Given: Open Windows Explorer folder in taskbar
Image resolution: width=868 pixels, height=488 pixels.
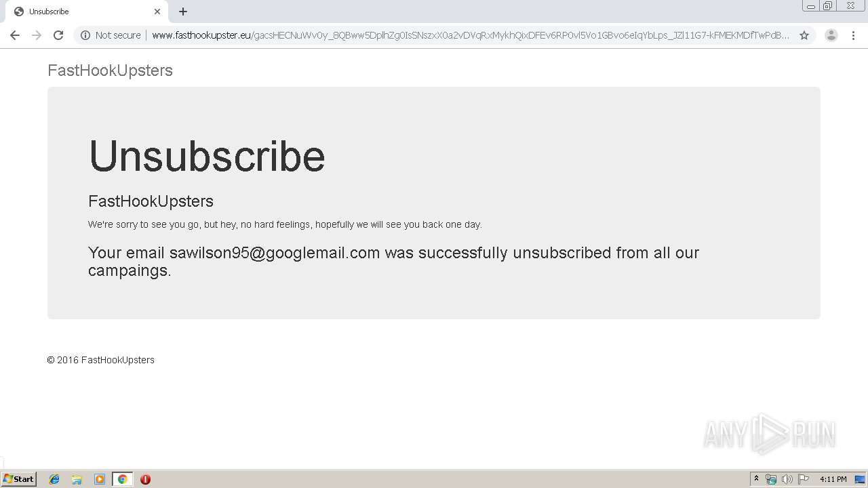Looking at the screenshot, I should pyautogui.click(x=77, y=479).
